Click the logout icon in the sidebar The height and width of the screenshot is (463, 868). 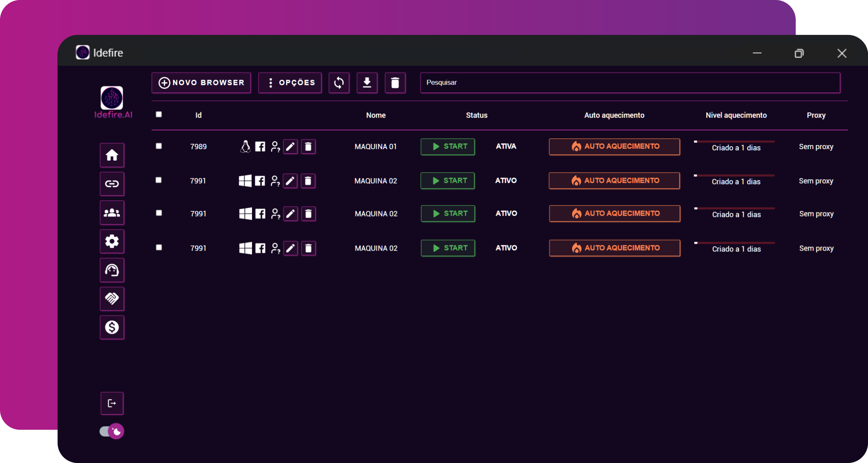pos(112,403)
